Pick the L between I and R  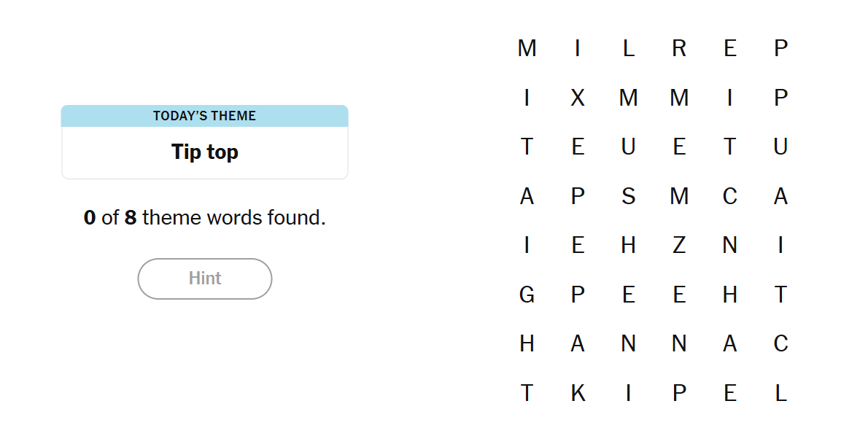(x=629, y=49)
